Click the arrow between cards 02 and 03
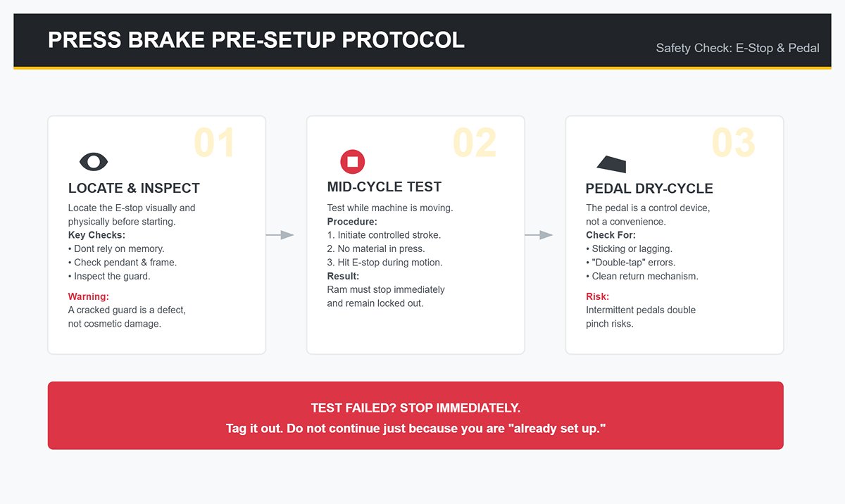This screenshot has width=845, height=504. (539, 235)
